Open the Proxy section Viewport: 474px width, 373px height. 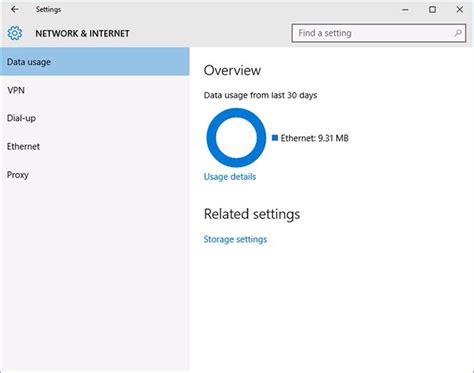pos(95,175)
